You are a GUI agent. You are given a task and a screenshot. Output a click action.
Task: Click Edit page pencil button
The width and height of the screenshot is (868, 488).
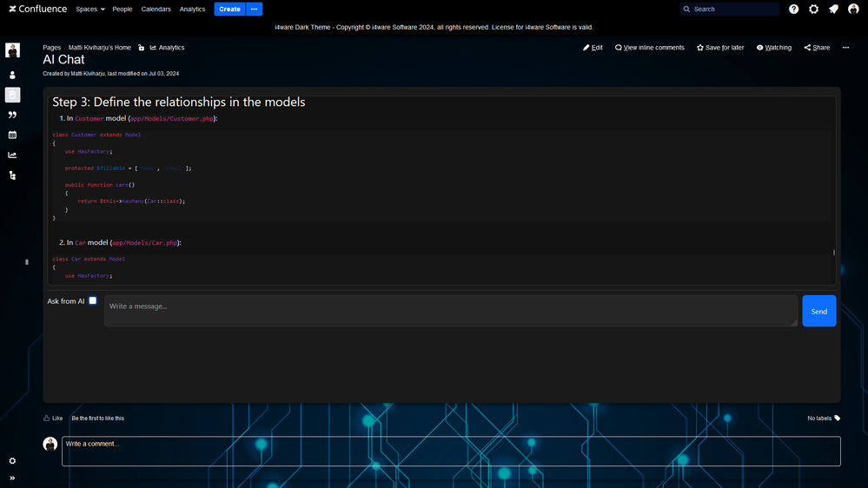(593, 48)
